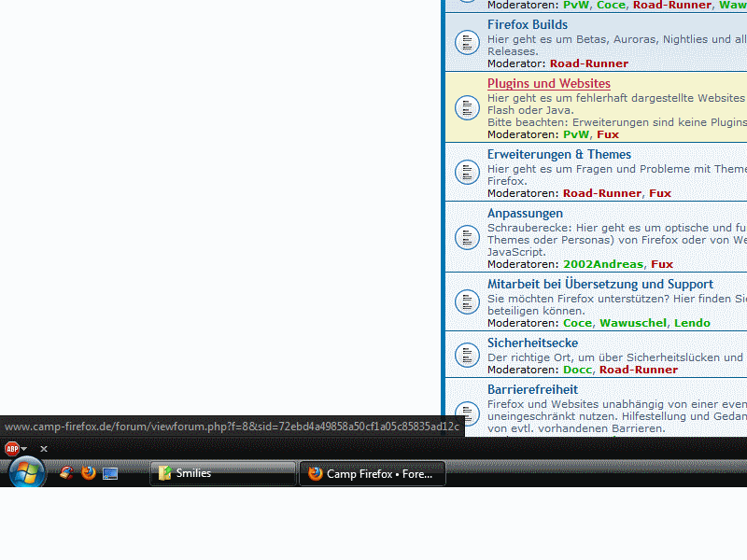
Task: Open moderator Road-Runner under Erweiterungen & Themes
Action: (x=602, y=193)
